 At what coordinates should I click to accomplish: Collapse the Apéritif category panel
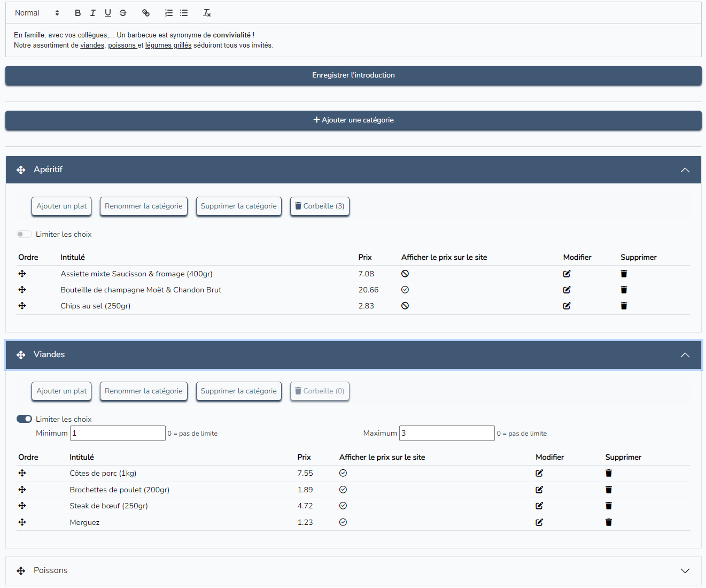coord(685,170)
